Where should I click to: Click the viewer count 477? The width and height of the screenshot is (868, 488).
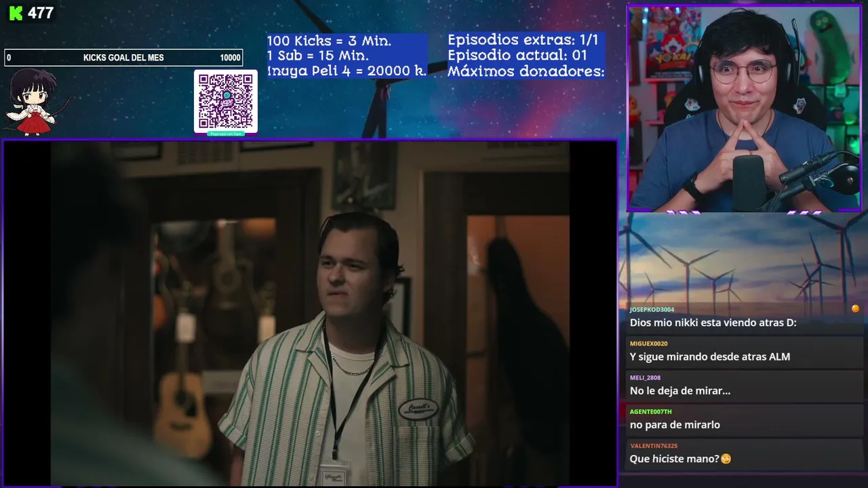(41, 13)
